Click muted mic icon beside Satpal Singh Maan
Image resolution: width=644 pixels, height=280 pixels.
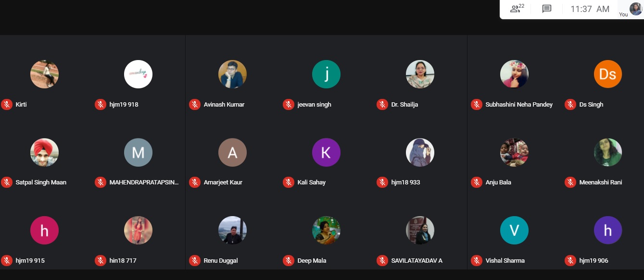pos(6,182)
